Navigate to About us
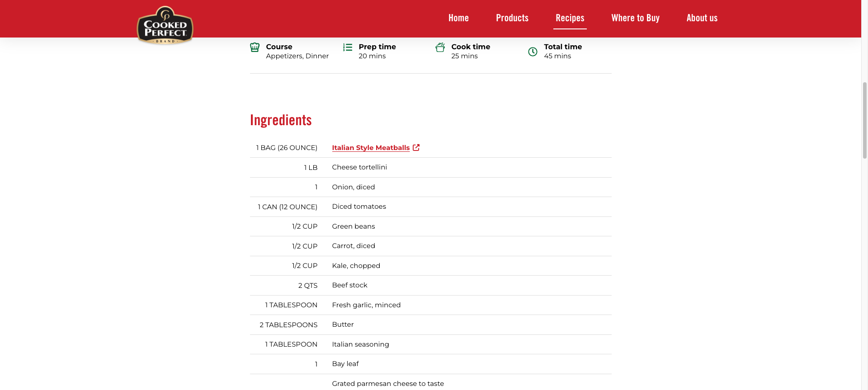This screenshot has height=390, width=868. pyautogui.click(x=702, y=18)
